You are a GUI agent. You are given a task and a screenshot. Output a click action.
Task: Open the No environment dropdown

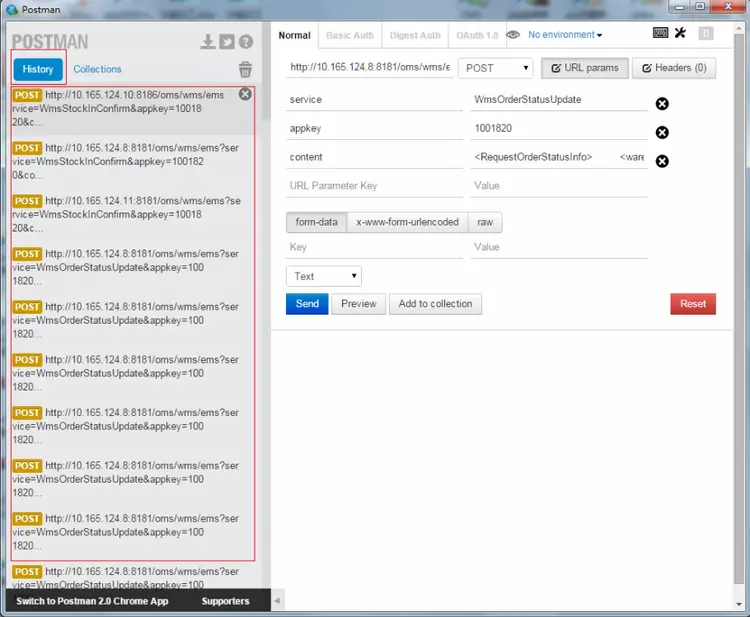565,35
